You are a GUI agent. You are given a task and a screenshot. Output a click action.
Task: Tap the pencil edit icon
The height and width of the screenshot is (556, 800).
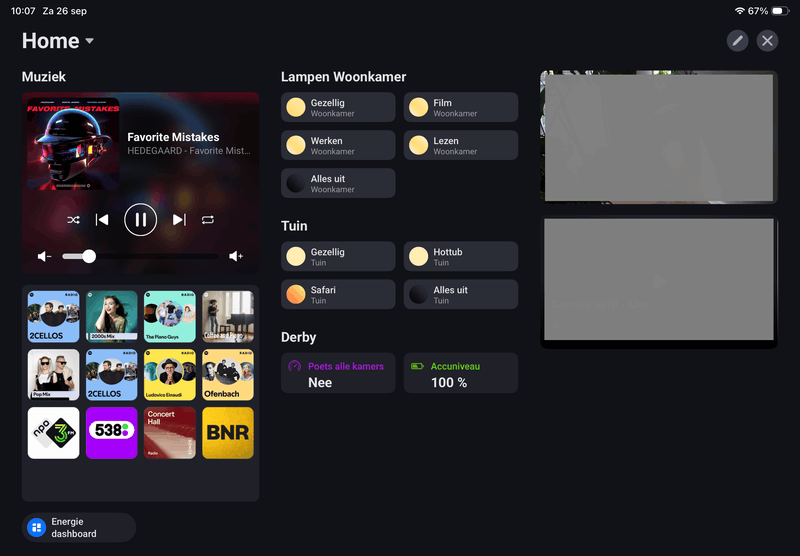click(737, 41)
